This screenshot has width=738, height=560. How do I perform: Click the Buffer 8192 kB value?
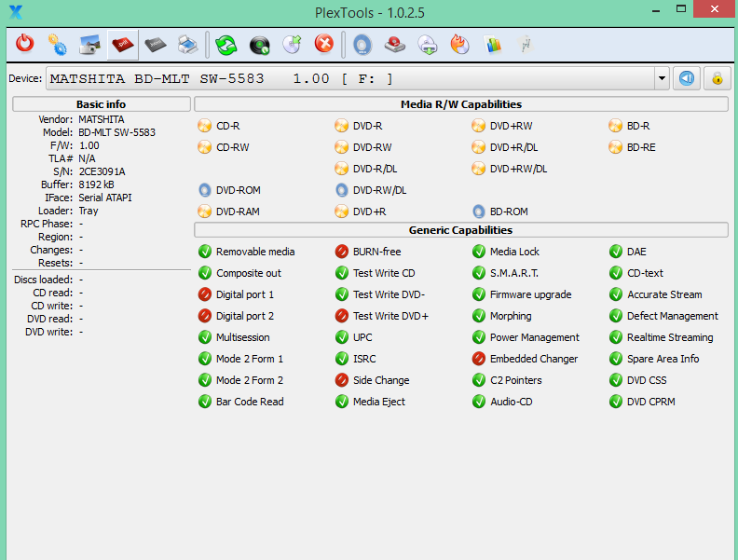97,184
